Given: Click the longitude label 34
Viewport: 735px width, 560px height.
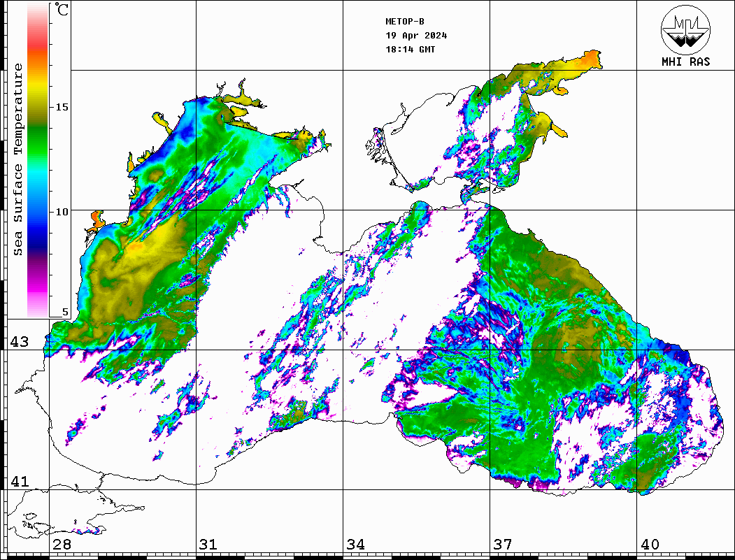Looking at the screenshot, I should pos(356,545).
